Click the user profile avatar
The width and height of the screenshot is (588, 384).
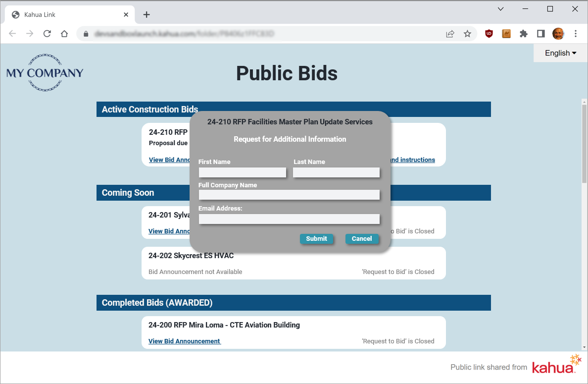coord(558,34)
